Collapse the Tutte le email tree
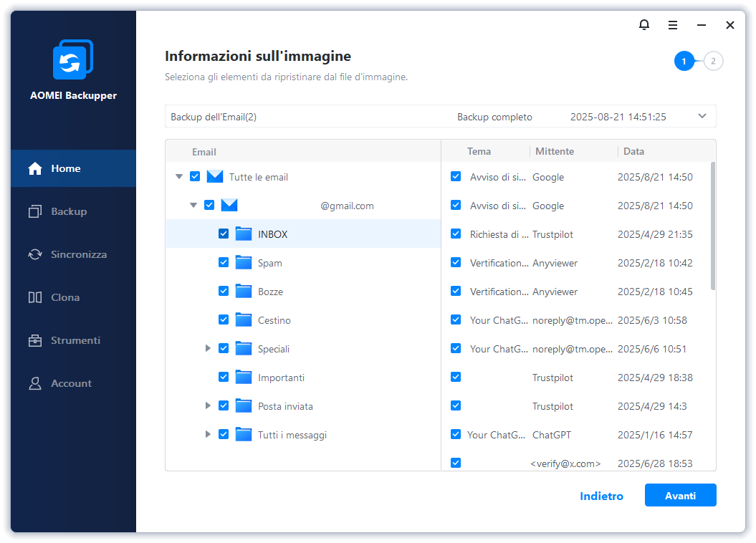This screenshot has width=756, height=543. click(179, 177)
